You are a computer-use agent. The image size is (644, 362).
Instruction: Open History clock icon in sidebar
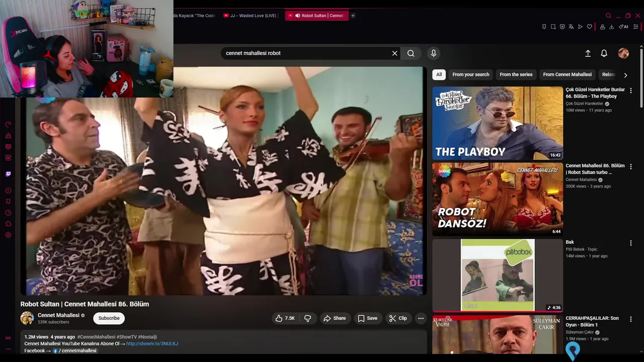(8, 213)
